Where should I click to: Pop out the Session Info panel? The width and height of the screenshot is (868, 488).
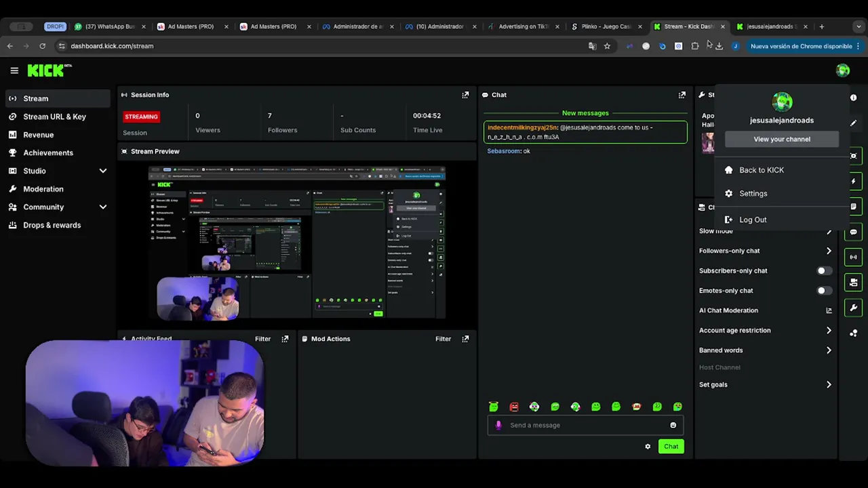click(465, 95)
